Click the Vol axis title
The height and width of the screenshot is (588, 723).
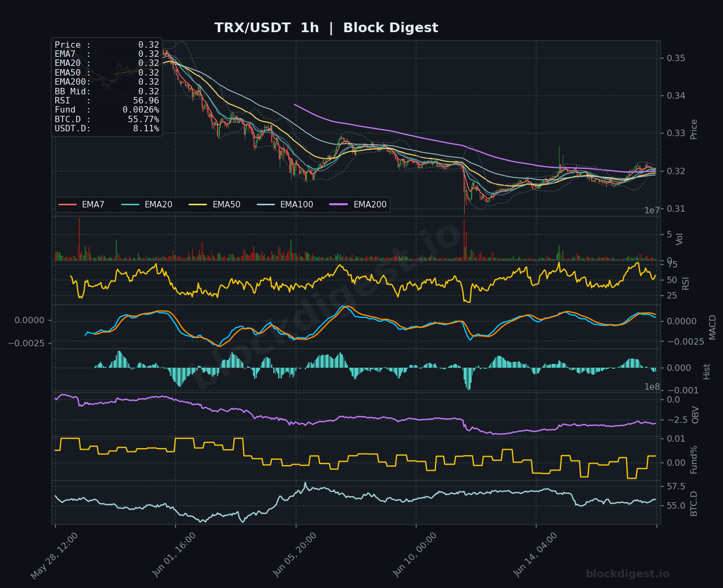pos(680,239)
